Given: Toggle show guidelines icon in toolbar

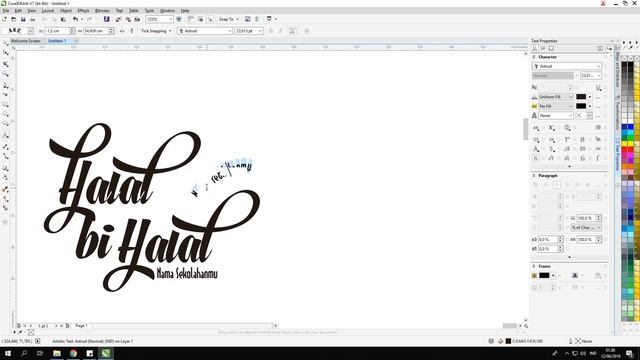Looking at the screenshot, I should pyautogui.click(x=209, y=19).
